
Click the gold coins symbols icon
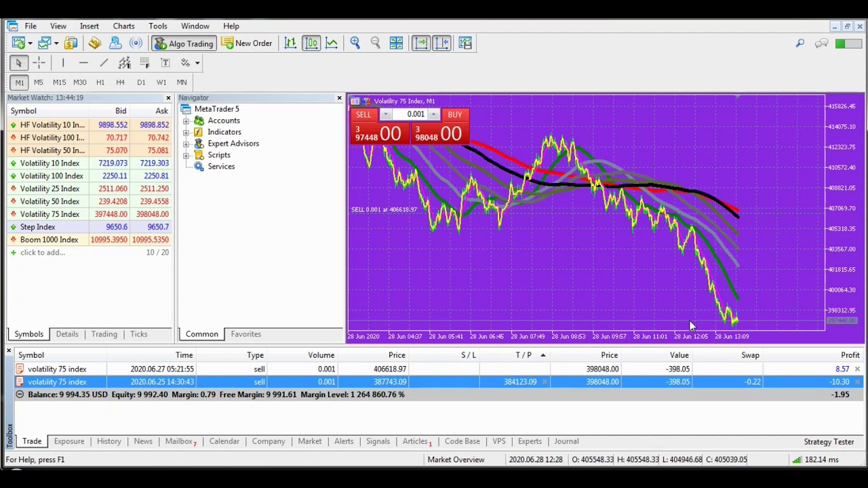click(71, 43)
